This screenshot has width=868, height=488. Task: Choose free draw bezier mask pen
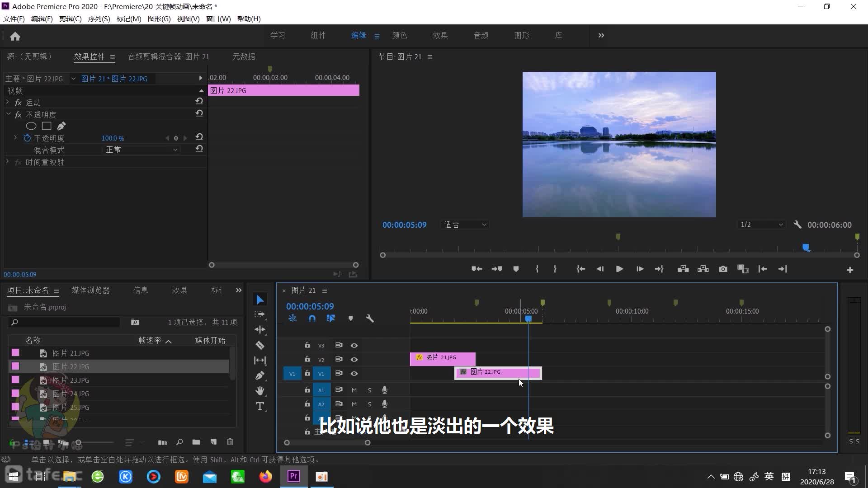point(61,126)
